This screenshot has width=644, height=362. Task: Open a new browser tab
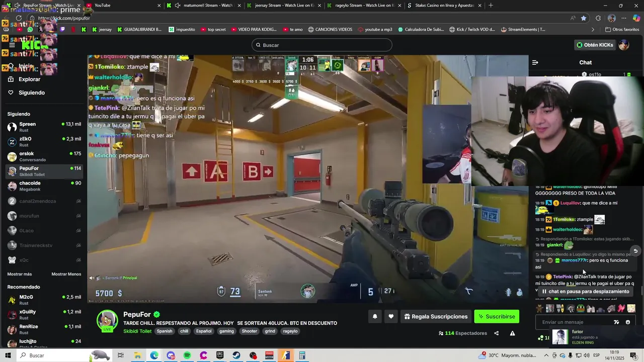point(491,6)
